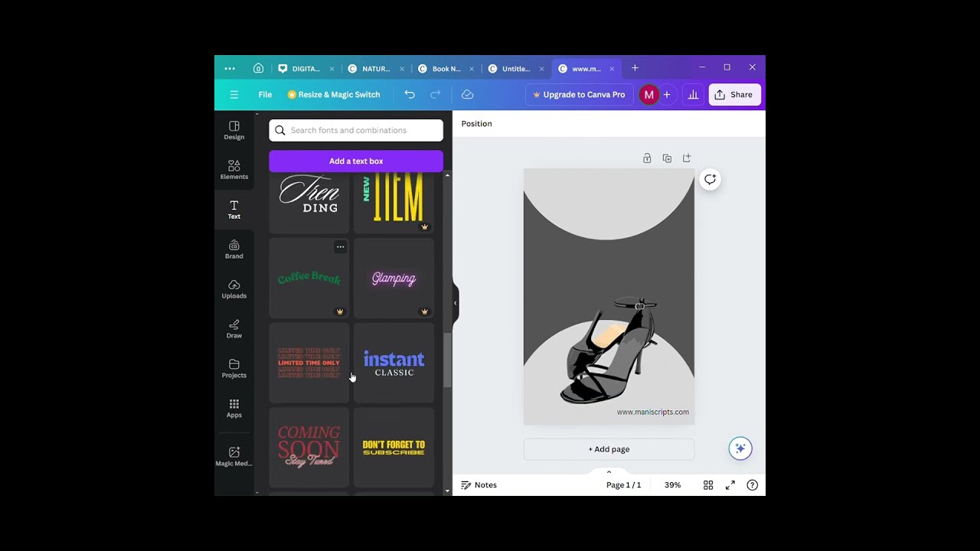The width and height of the screenshot is (980, 551).
Task: Add a collaborator with plus icon
Action: (x=667, y=95)
